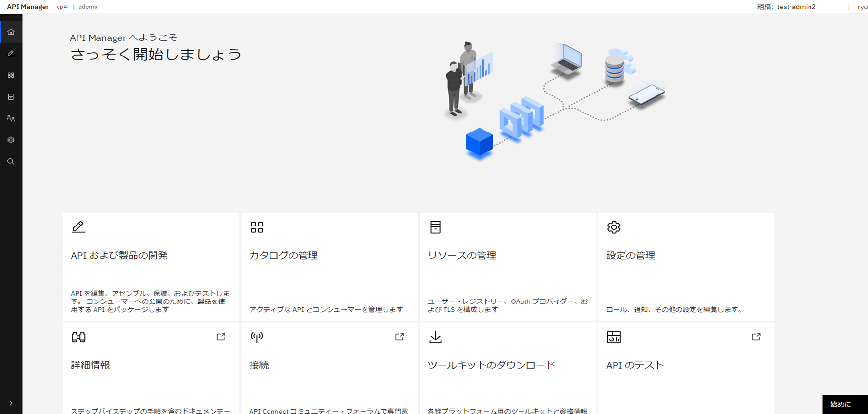Click the test panel icon on API のテスト card
This screenshot has width=868, height=414.
pyautogui.click(x=614, y=337)
